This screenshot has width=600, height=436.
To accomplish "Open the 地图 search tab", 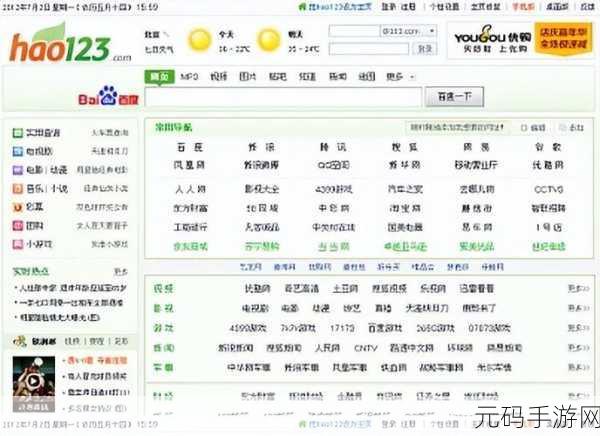I will 367,77.
